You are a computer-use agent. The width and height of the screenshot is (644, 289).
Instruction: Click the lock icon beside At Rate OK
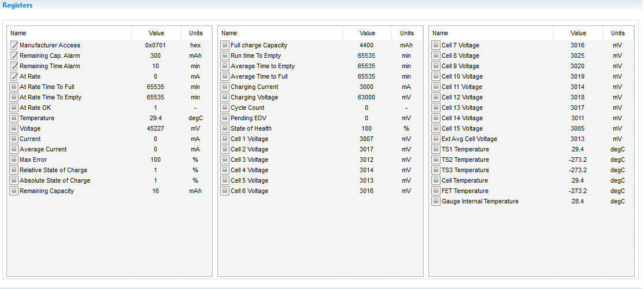14,108
